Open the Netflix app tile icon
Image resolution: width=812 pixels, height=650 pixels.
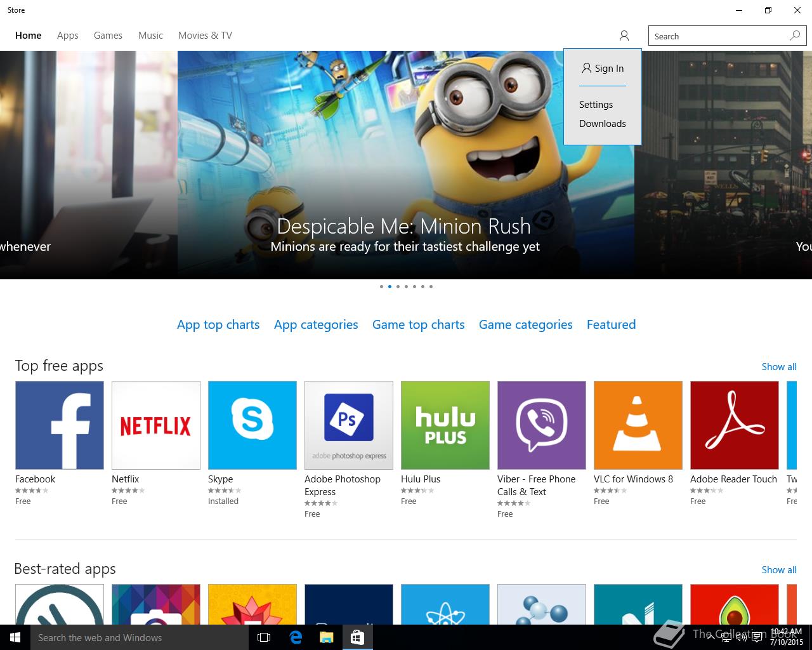(x=156, y=425)
